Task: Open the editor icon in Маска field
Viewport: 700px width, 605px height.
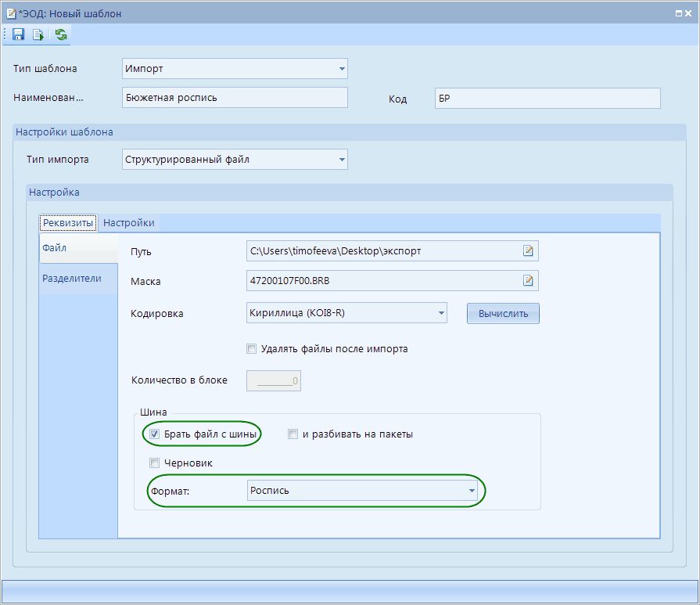Action: tap(529, 281)
